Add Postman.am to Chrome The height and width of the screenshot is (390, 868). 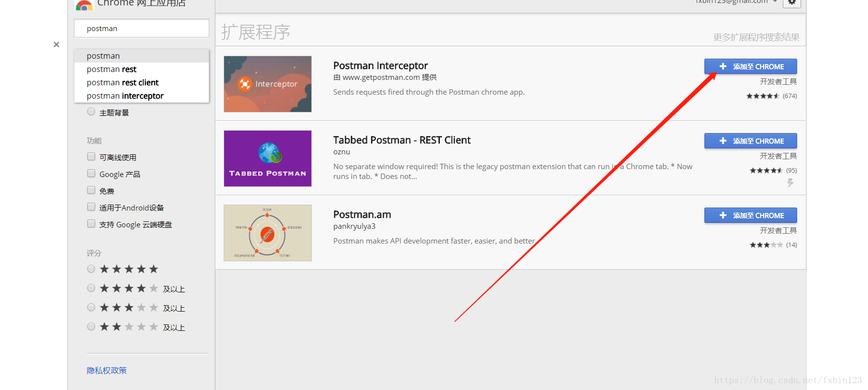(x=750, y=215)
